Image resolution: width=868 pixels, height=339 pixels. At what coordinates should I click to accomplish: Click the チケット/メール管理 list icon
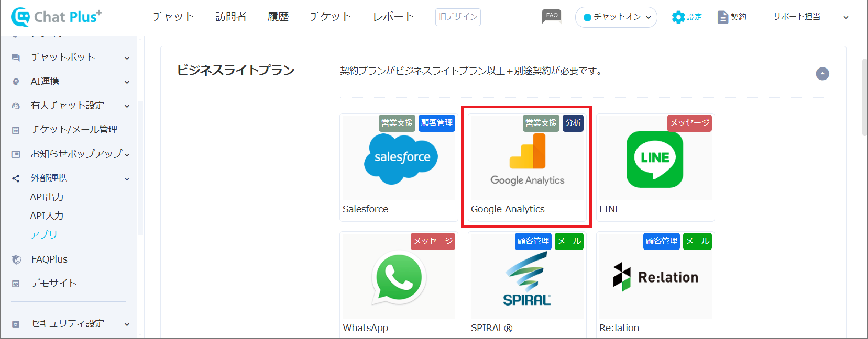pos(16,130)
